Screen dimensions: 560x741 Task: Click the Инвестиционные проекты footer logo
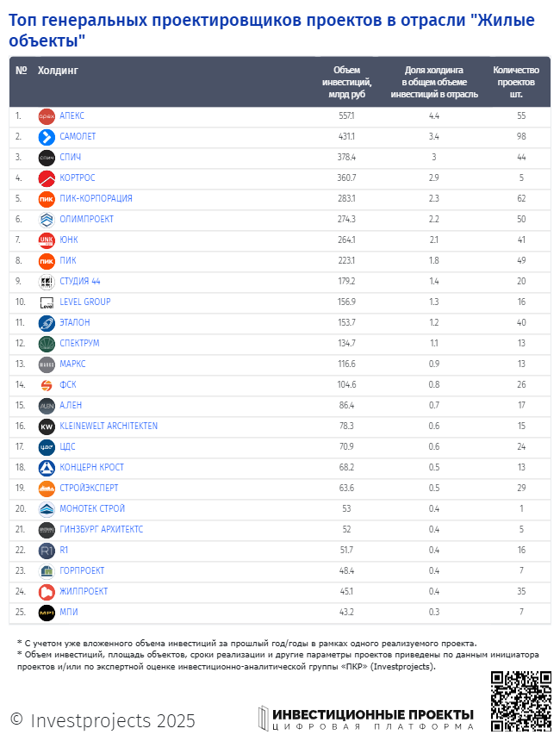coord(366,719)
